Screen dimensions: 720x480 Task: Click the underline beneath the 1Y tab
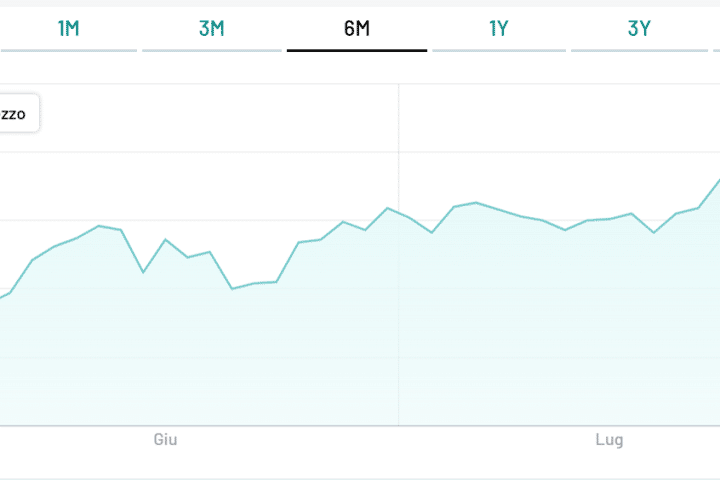coord(499,50)
